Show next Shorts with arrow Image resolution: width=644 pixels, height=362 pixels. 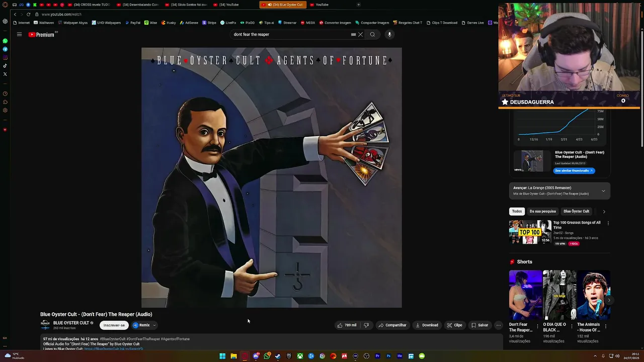click(x=609, y=300)
